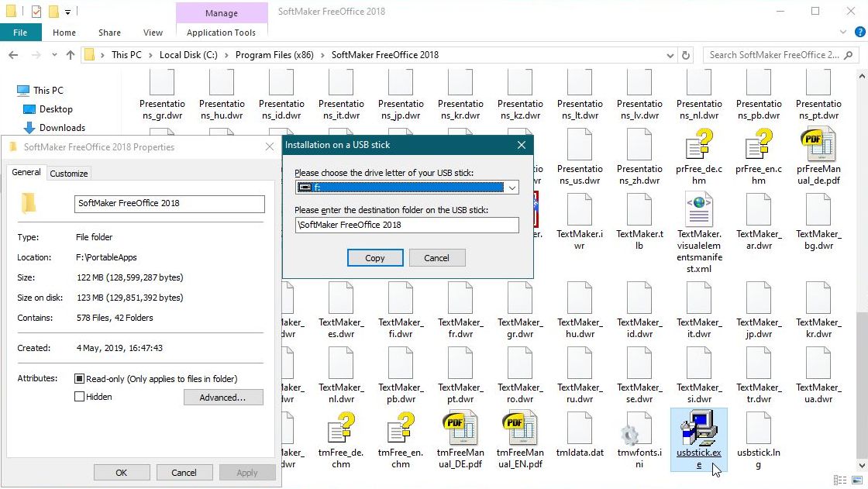Select Presentations_us.dwr file
This screenshot has height=489, width=868.
tap(580, 157)
